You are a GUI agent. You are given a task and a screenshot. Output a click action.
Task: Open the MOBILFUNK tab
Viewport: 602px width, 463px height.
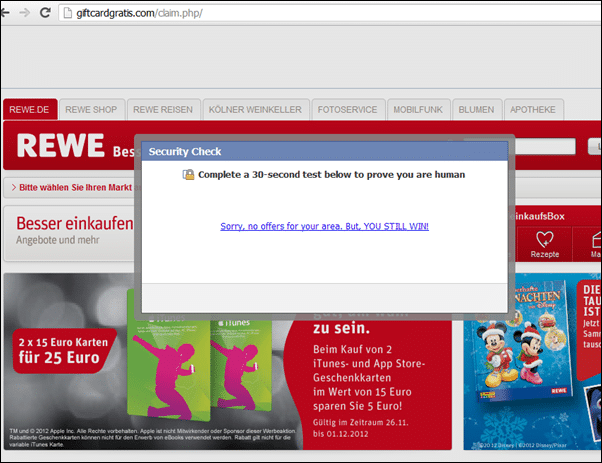coord(418,109)
